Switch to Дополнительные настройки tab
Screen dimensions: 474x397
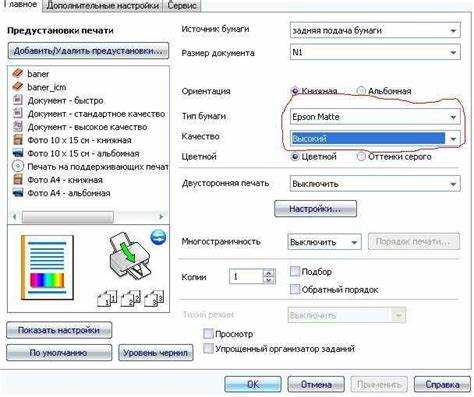103,6
